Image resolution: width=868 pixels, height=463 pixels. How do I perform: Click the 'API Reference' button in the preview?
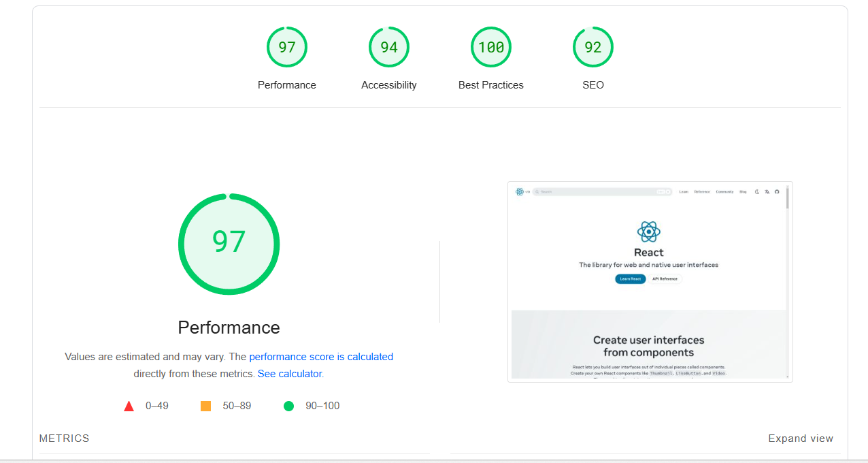[665, 278]
